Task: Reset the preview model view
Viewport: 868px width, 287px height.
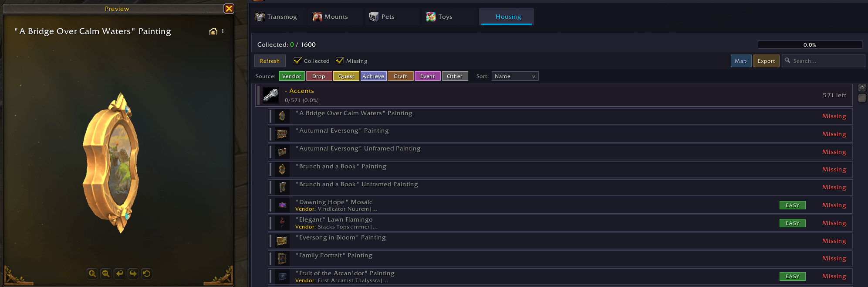Action: (x=147, y=274)
